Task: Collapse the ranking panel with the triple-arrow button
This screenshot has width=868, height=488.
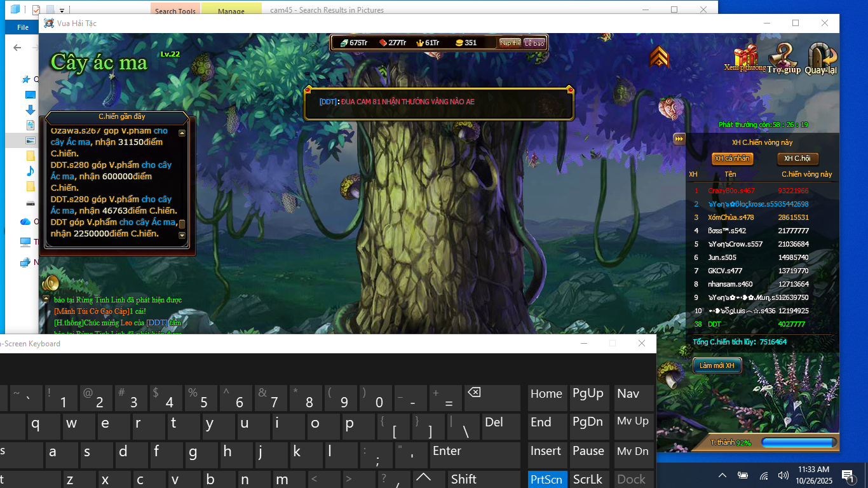Action: (679, 139)
